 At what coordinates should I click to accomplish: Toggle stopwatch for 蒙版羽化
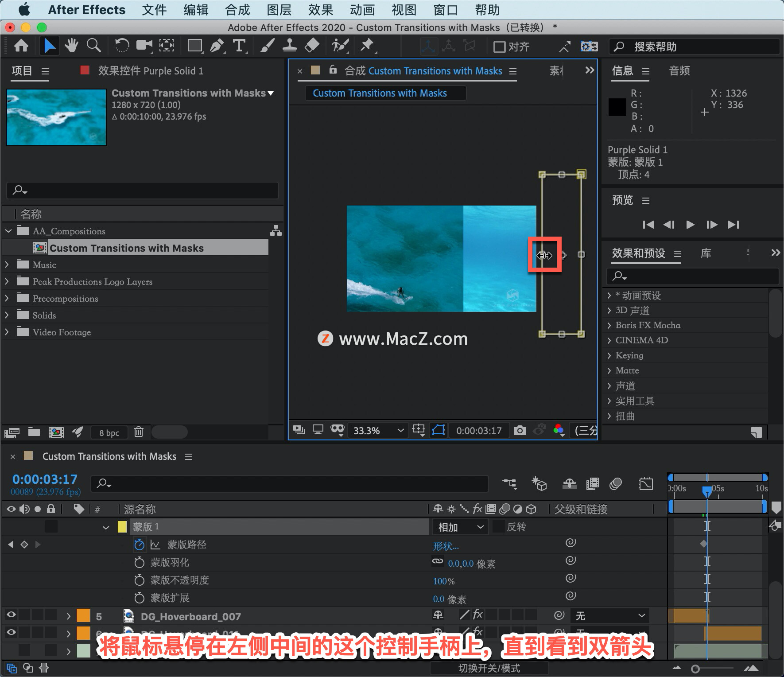pos(139,562)
